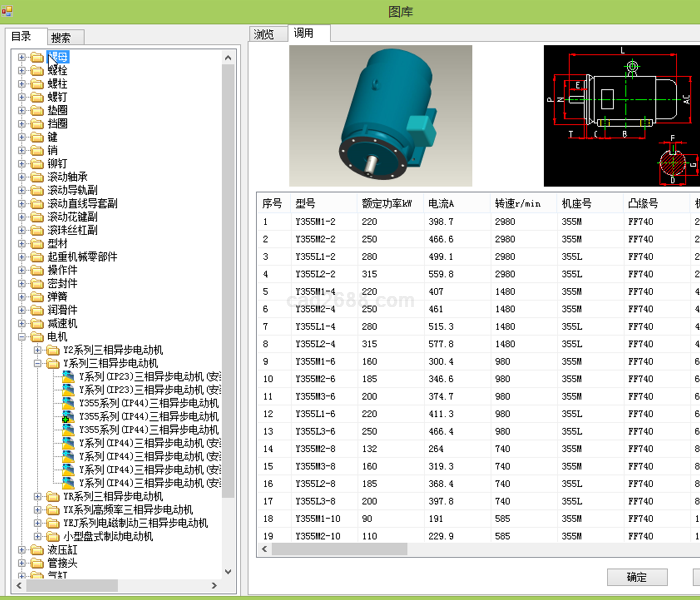Click the 确定 button
The height and width of the screenshot is (600, 700).
[x=637, y=577]
